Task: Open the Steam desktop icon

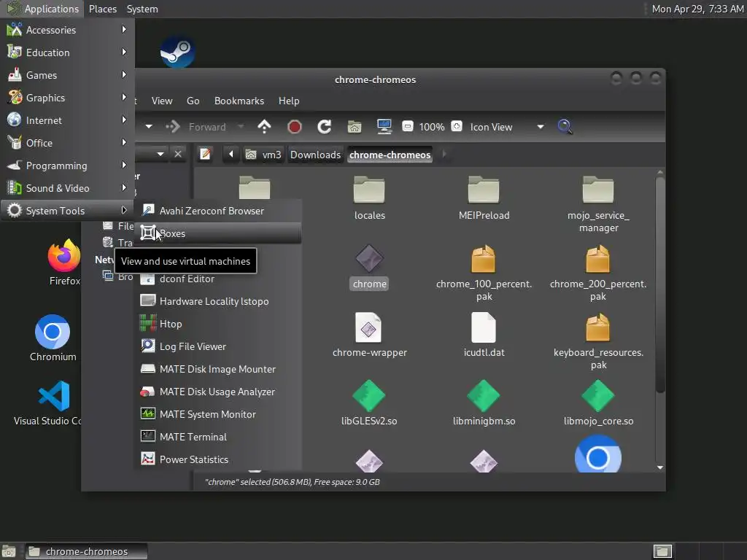Action: click(x=177, y=52)
